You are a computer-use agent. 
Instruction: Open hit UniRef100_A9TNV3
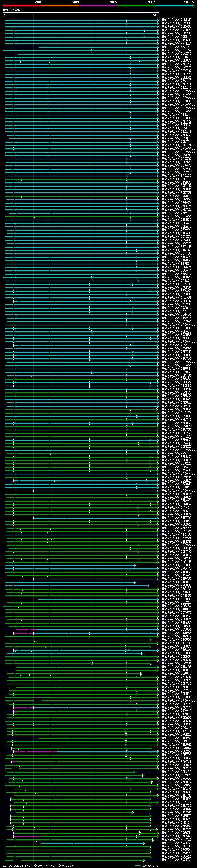pyautogui.click(x=177, y=30)
